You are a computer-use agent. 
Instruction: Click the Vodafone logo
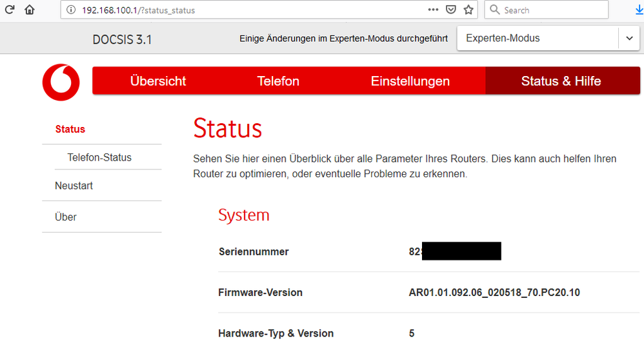[x=61, y=82]
